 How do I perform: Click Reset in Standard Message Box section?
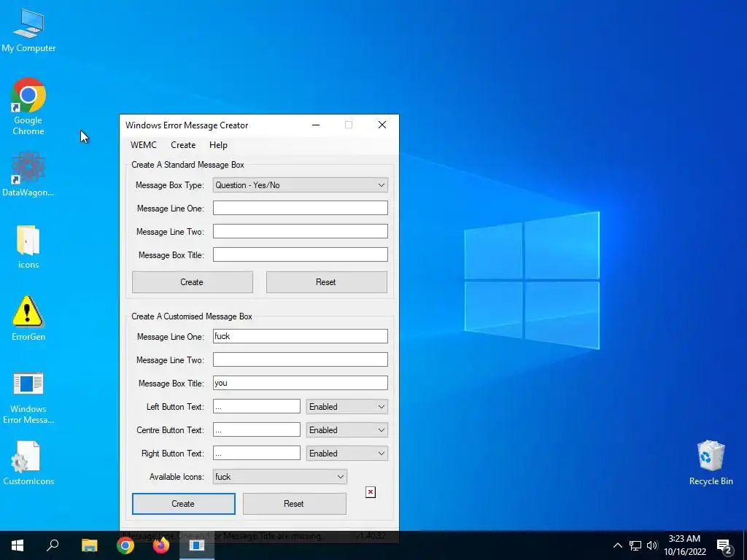coord(326,282)
